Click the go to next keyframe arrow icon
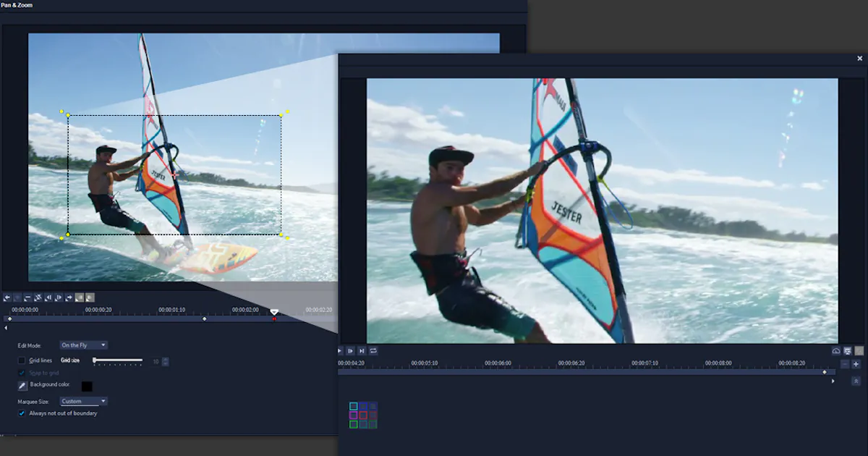Viewport: 868px width, 456px height. (69, 297)
